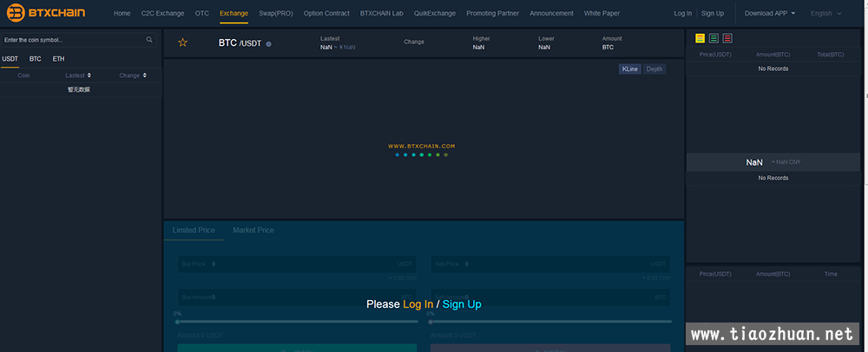
Task: Click Log In in trade overlay
Action: [418, 304]
